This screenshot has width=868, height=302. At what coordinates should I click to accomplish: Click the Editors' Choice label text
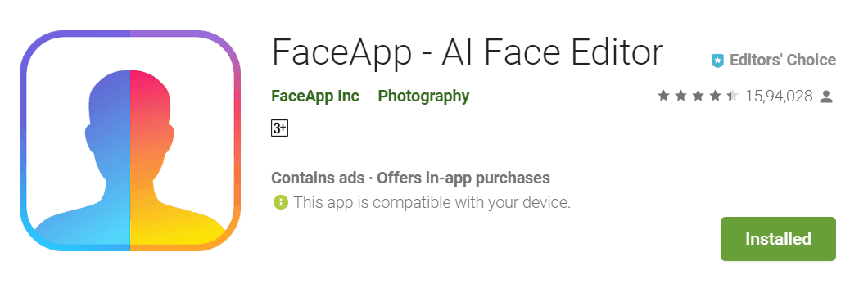pyautogui.click(x=783, y=61)
